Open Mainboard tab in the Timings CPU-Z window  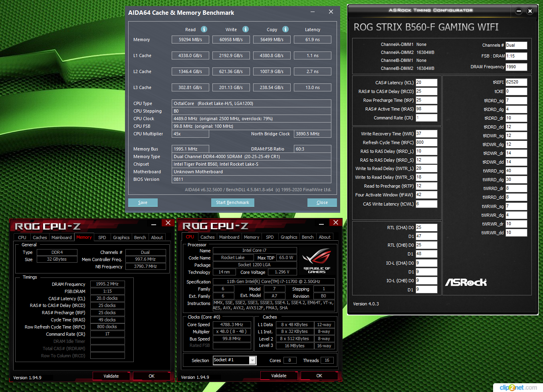(x=61, y=238)
